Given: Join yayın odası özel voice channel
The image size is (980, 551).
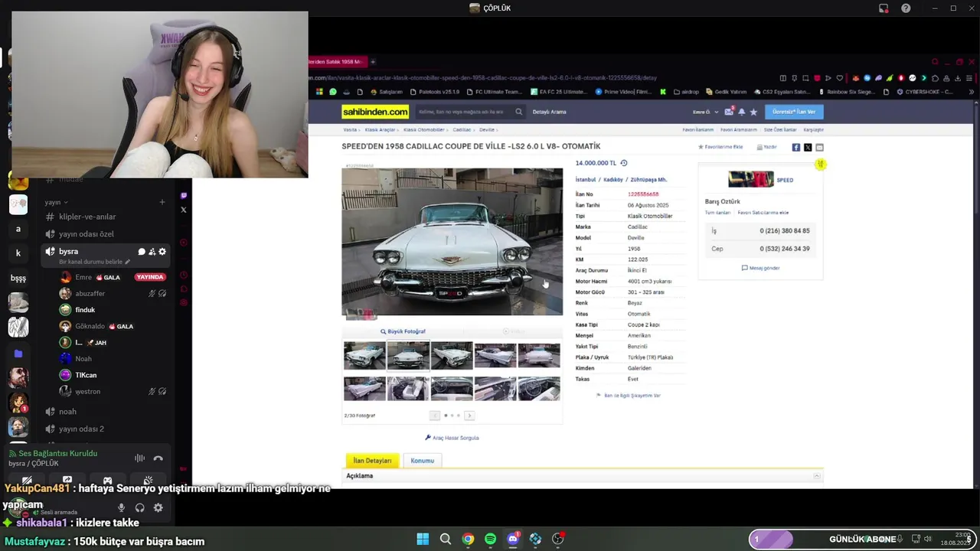Looking at the screenshot, I should (87, 234).
